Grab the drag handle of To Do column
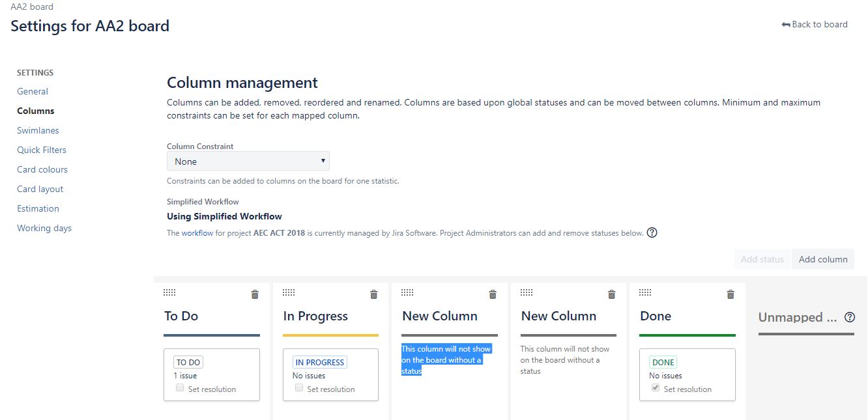 pyautogui.click(x=169, y=292)
